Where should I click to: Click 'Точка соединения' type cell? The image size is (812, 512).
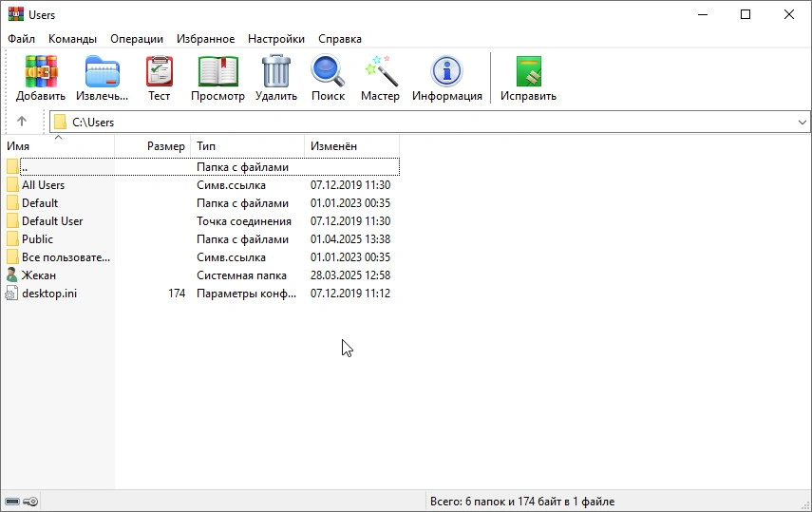coord(244,221)
